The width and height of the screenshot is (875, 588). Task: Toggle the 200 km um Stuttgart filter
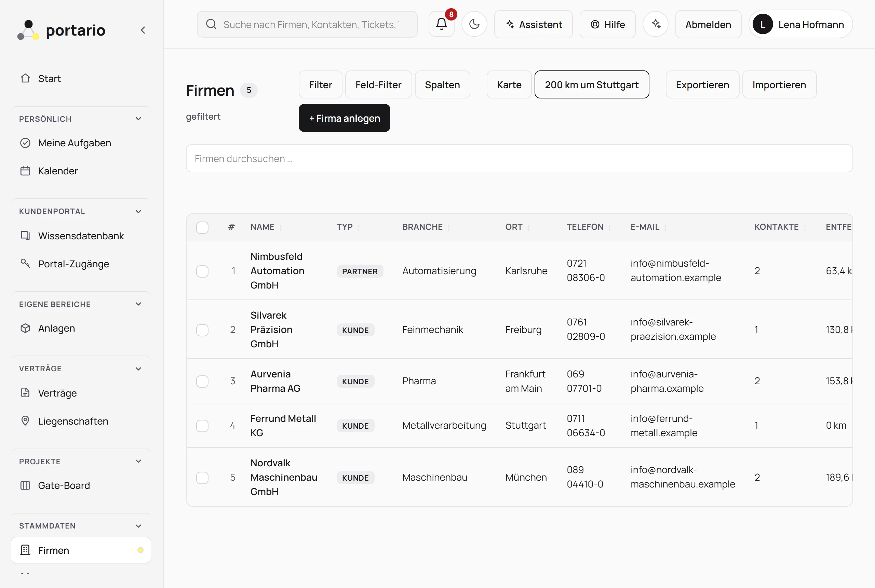point(592,85)
